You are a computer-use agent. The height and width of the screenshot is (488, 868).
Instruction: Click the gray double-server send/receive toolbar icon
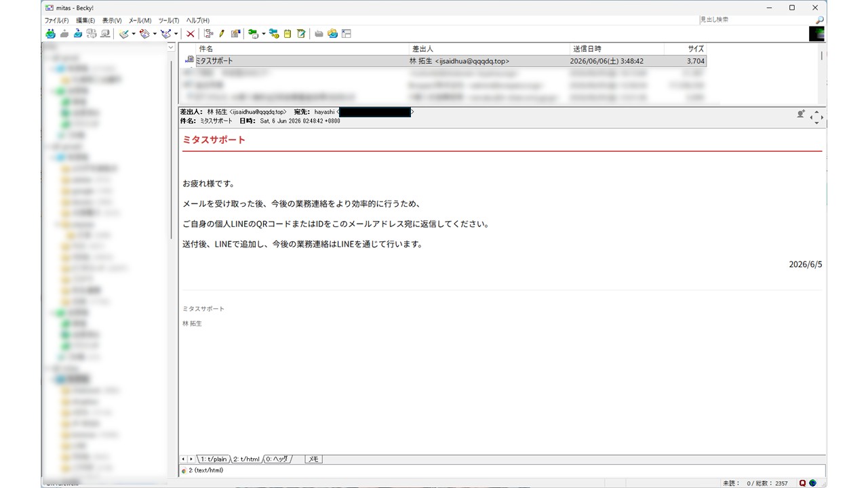point(92,34)
